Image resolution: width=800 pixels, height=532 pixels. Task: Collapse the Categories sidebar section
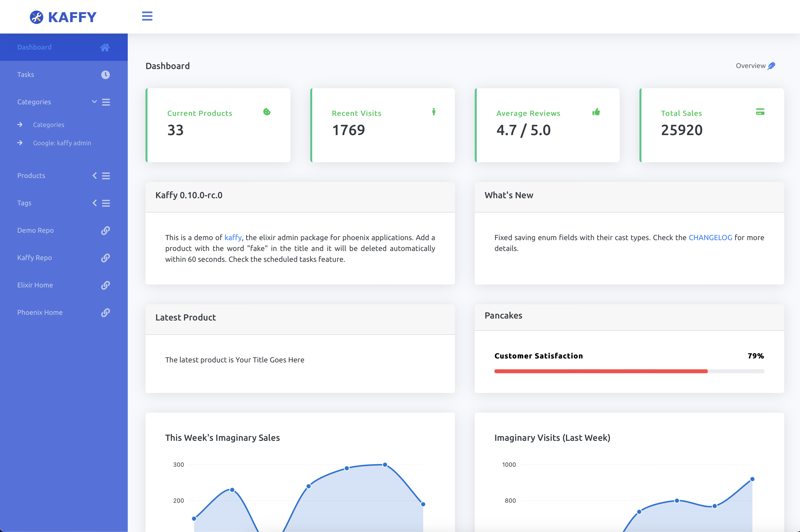click(x=94, y=102)
